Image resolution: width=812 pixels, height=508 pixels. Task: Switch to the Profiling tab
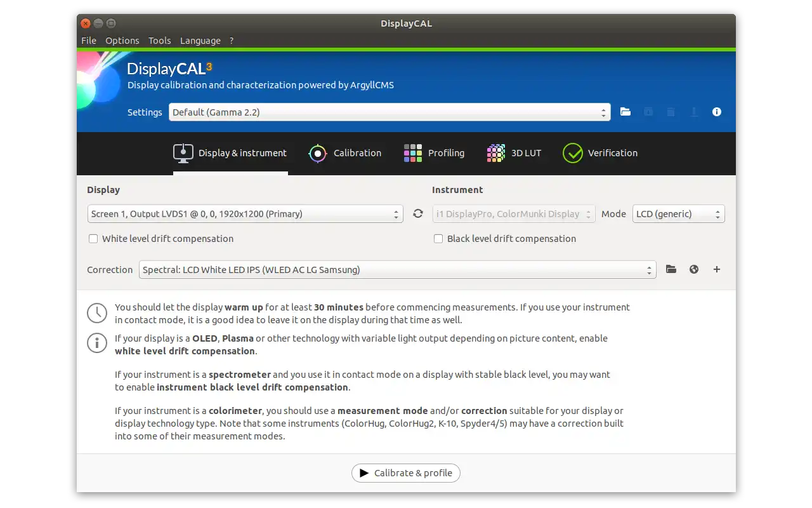coord(434,153)
